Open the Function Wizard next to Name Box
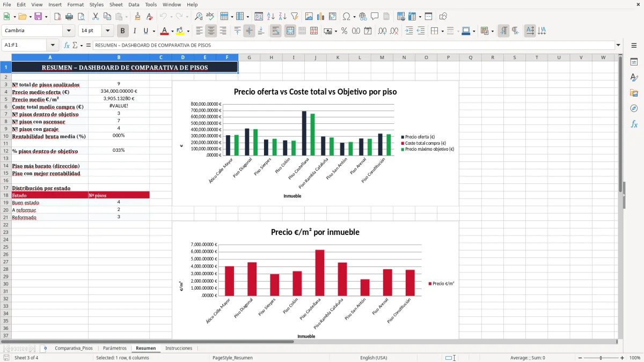This screenshot has height=362, width=644. pyautogui.click(x=67, y=46)
